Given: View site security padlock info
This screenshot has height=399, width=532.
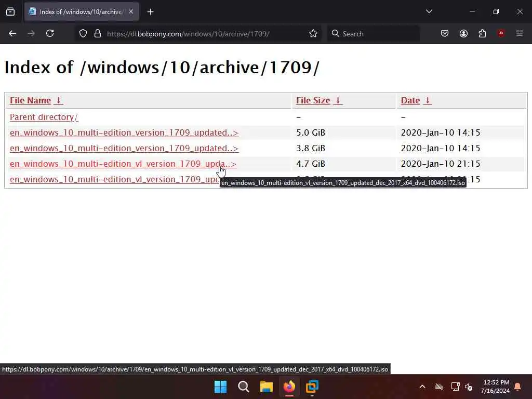Looking at the screenshot, I should (x=98, y=33).
